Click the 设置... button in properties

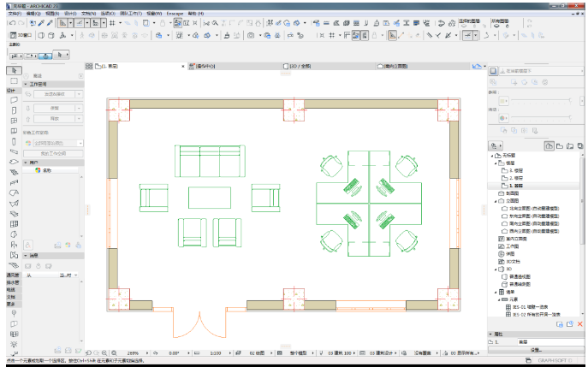click(x=536, y=350)
